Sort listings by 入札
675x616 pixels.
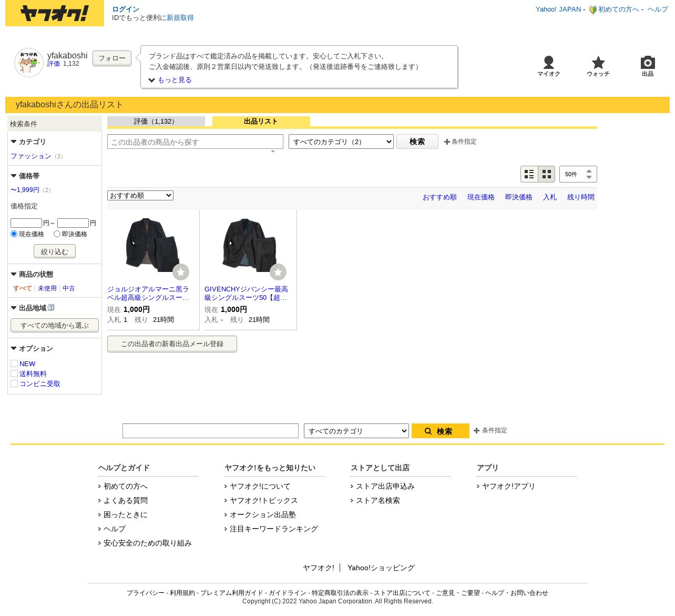tap(550, 197)
